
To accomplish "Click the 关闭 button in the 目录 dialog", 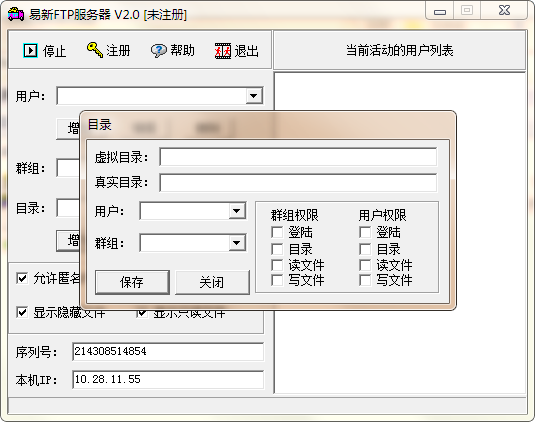I will coord(212,282).
